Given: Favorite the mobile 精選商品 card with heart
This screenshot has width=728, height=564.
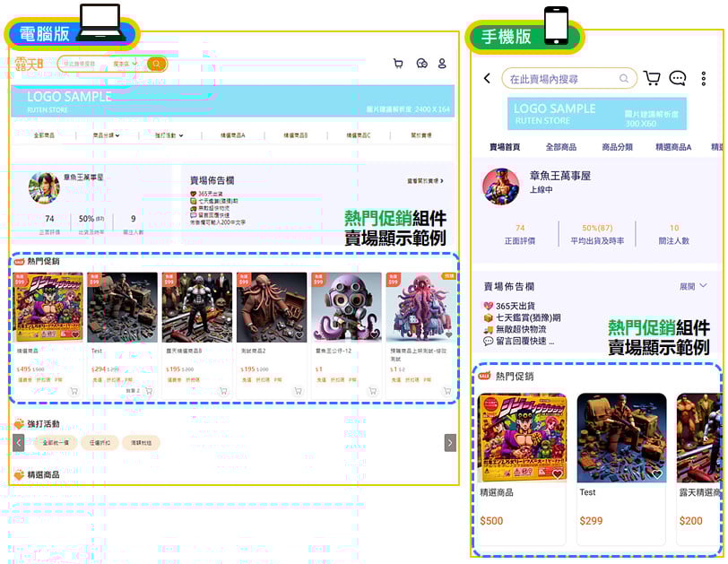Looking at the screenshot, I should (556, 473).
